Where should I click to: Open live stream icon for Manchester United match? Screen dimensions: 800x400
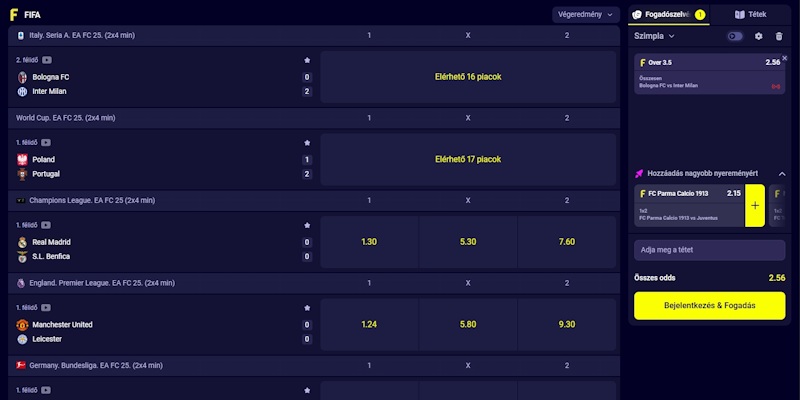[x=46, y=308]
